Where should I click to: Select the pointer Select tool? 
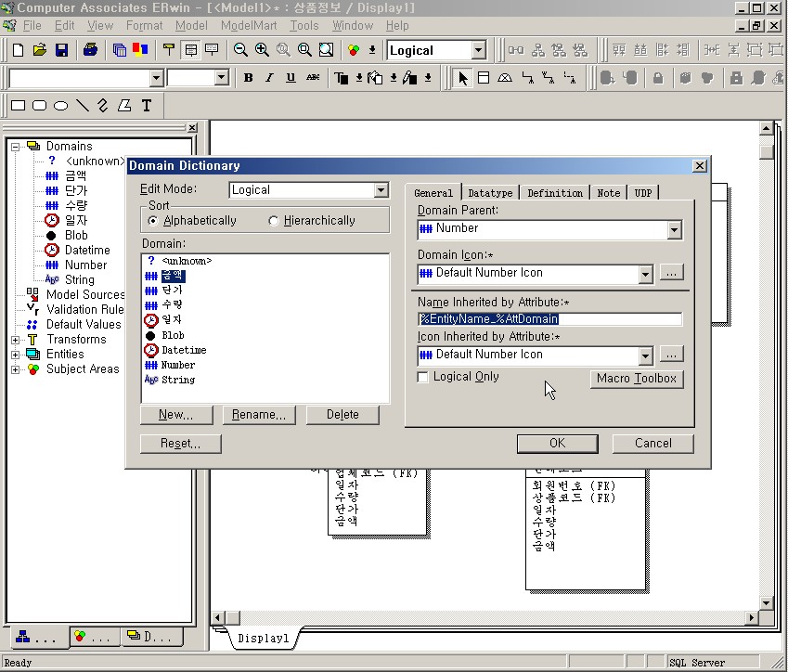(x=462, y=78)
